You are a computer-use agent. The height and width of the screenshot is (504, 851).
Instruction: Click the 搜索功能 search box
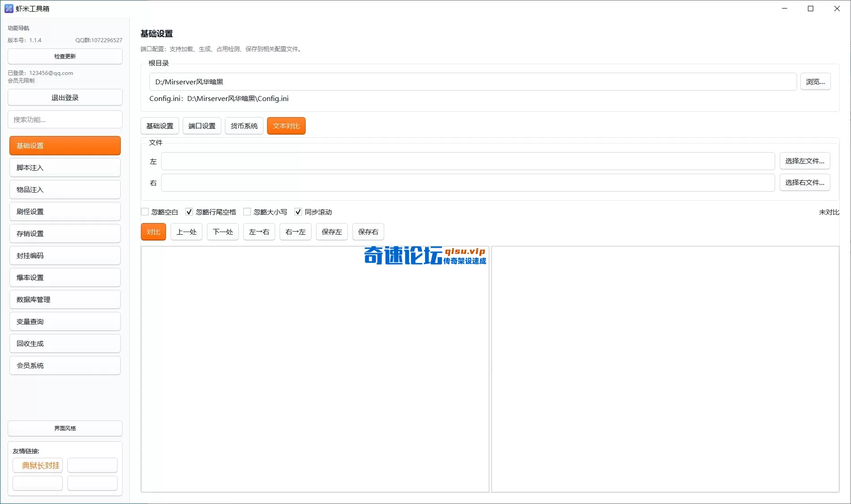tap(65, 119)
